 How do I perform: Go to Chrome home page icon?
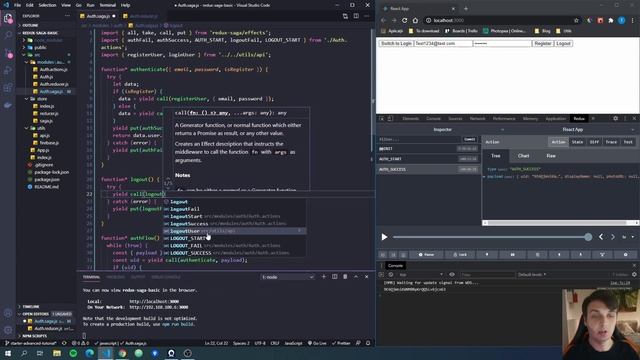[415, 20]
